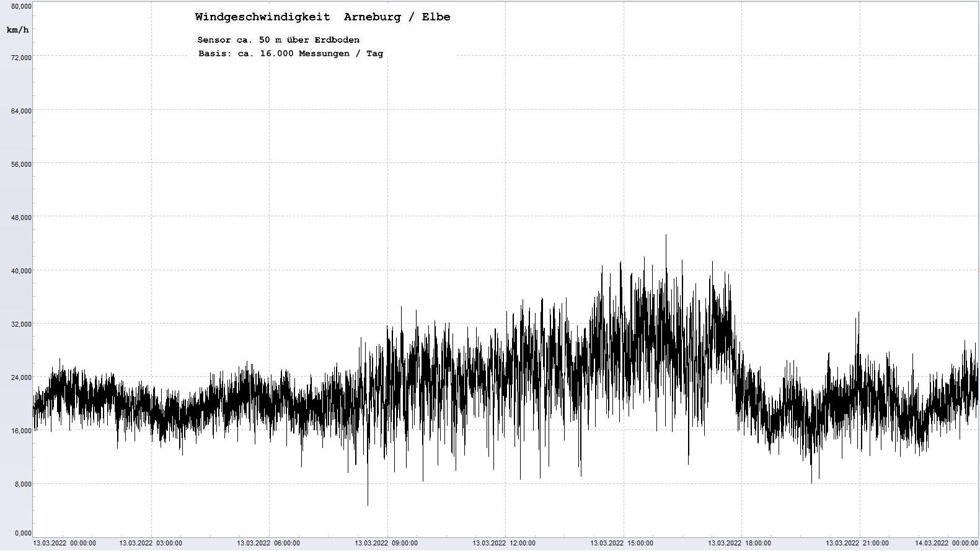Image resolution: width=980 pixels, height=551 pixels.
Task: Click the 13.03.2022 18:00:00 time label
Action: click(739, 544)
